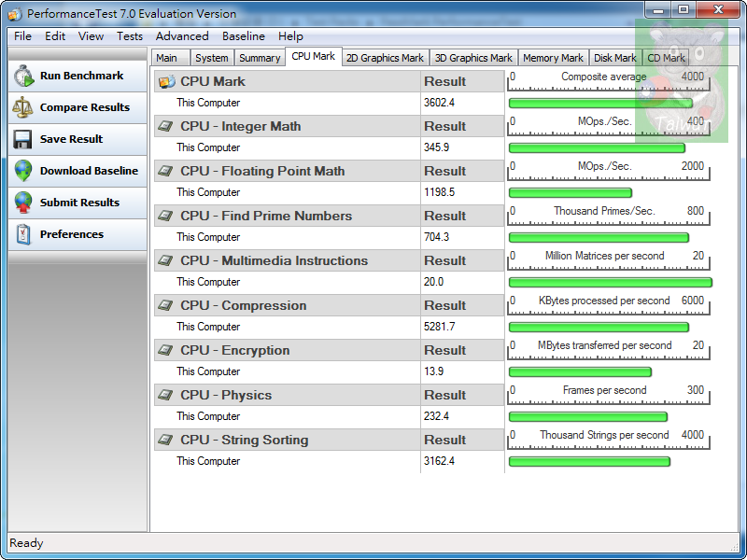The height and width of the screenshot is (560, 747).
Task: Click the Download Baseline globe icon
Action: pos(22,171)
